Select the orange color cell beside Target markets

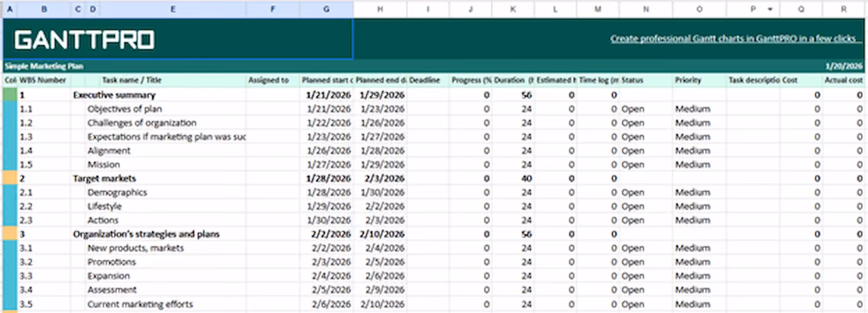[x=10, y=178]
